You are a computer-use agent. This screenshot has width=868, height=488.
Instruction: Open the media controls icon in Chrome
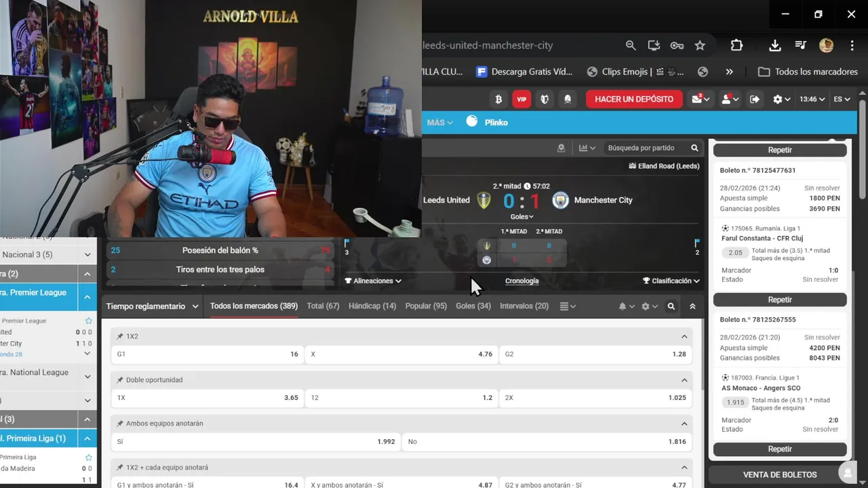801,45
